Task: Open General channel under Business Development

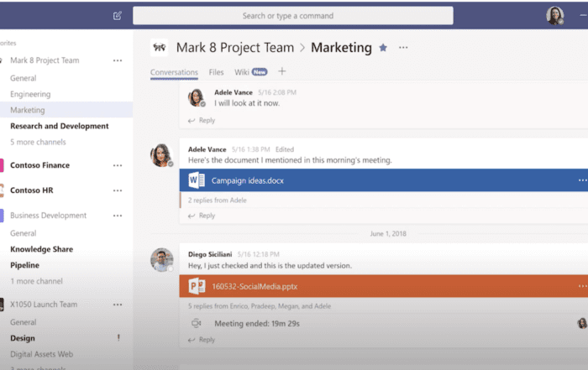Action: pos(24,233)
